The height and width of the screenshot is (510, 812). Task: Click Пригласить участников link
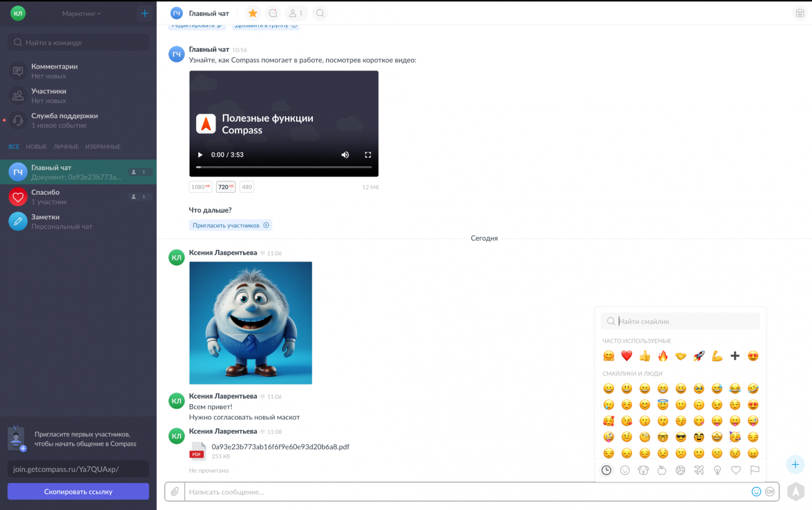[x=231, y=225]
